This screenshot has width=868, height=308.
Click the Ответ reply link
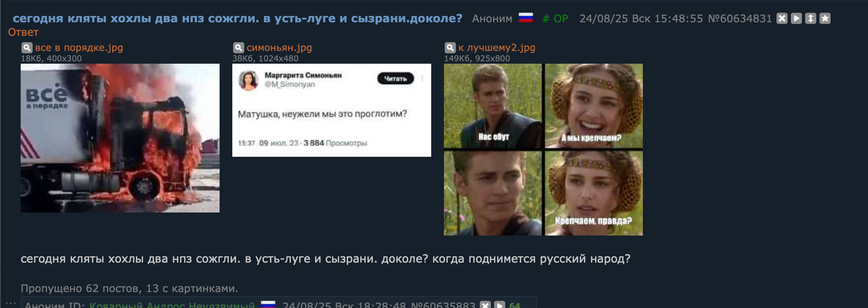pyautogui.click(x=23, y=32)
